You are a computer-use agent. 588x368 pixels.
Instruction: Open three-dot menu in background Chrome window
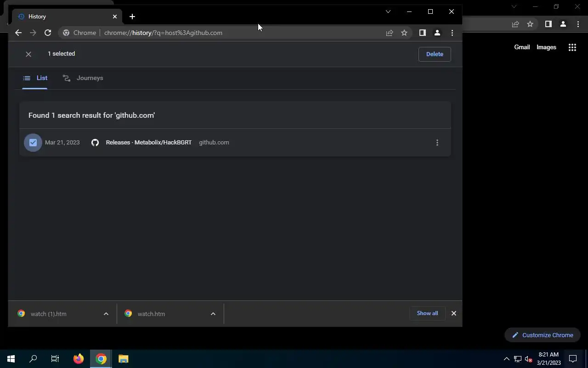(x=578, y=24)
